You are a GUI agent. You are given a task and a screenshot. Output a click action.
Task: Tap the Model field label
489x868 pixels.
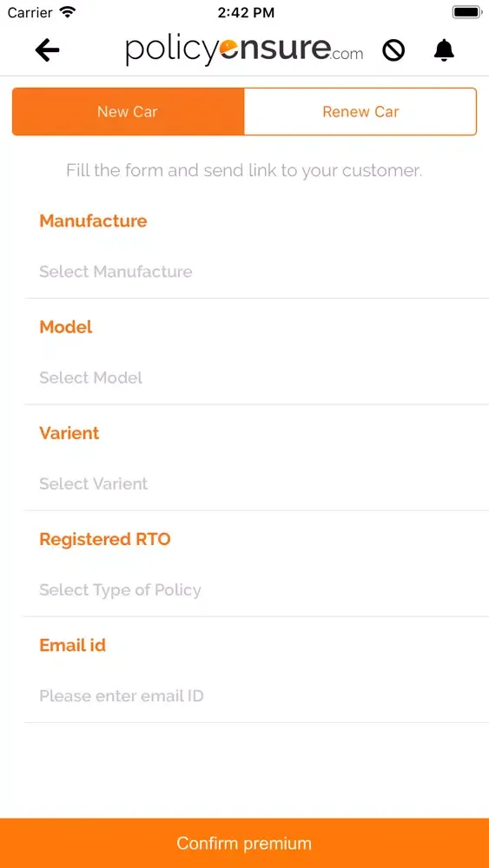66,327
